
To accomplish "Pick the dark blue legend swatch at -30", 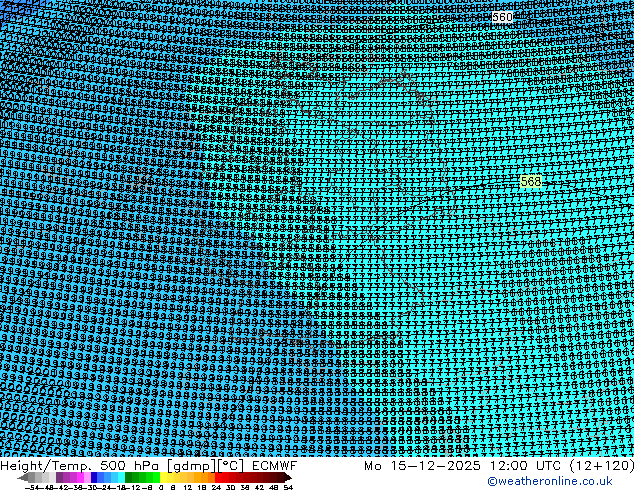I will 94,477.
